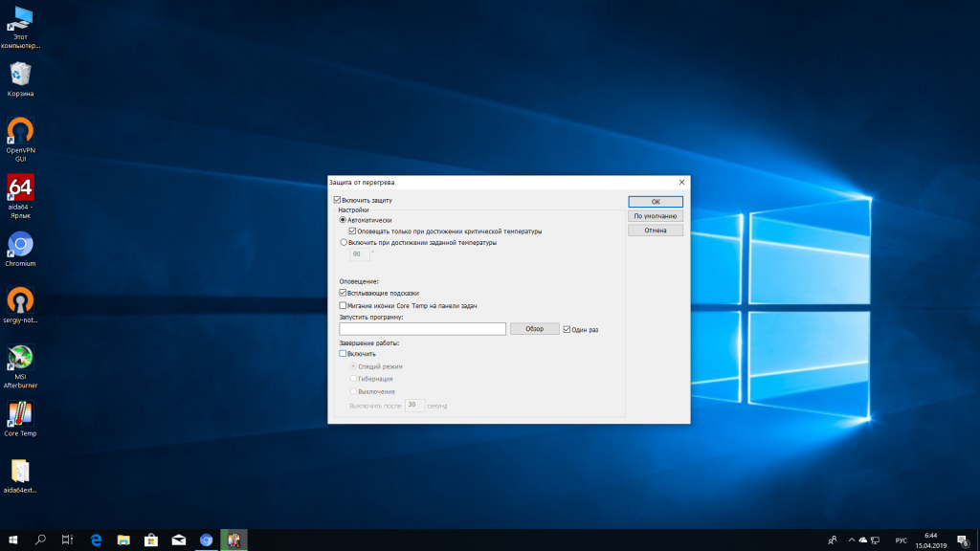The width and height of the screenshot is (980, 551).
Task: Open File Explorer from the taskbar
Action: (x=122, y=540)
